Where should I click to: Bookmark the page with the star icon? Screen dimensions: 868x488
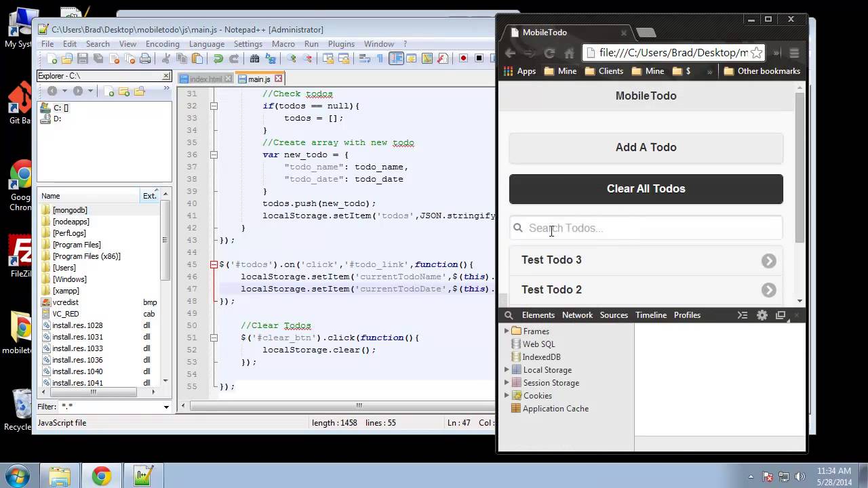pyautogui.click(x=757, y=53)
